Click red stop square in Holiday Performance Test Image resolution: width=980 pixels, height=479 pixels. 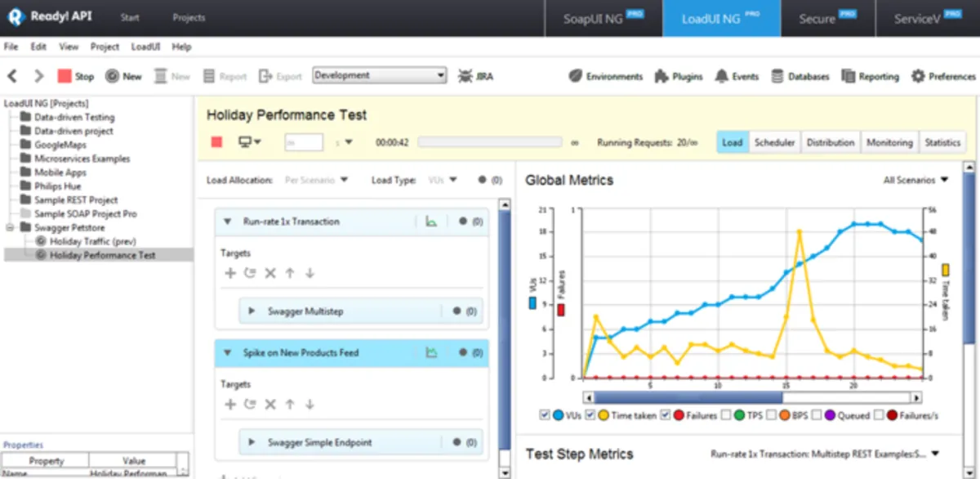(x=216, y=142)
